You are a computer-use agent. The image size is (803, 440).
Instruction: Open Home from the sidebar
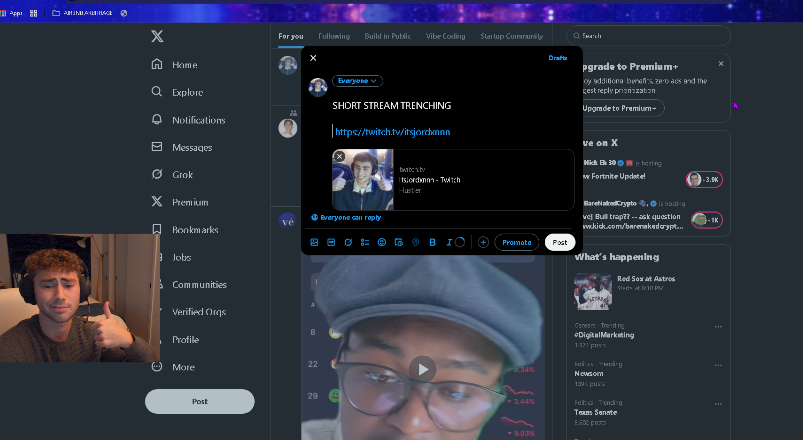(x=175, y=65)
